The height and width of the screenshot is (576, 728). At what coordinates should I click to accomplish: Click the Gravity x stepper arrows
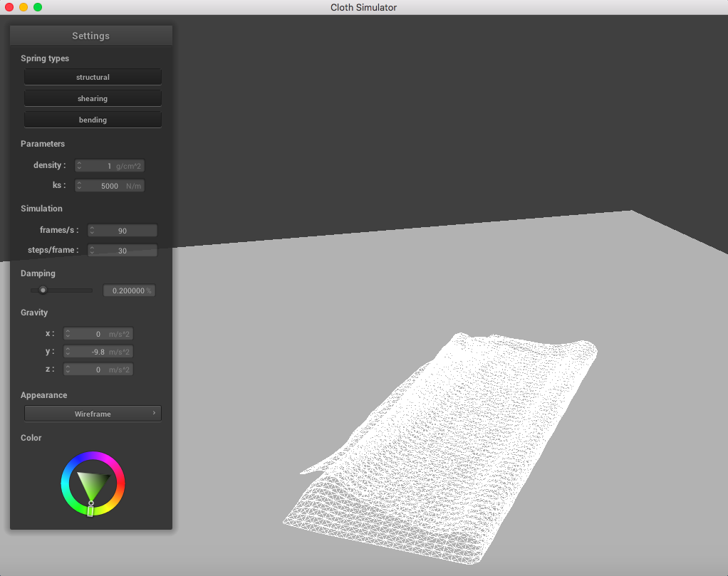[x=68, y=334]
